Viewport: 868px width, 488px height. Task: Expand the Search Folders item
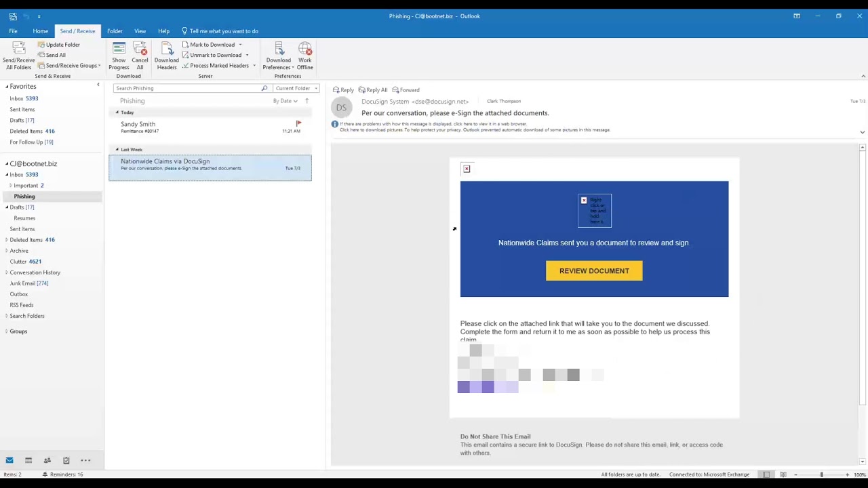pos(7,316)
